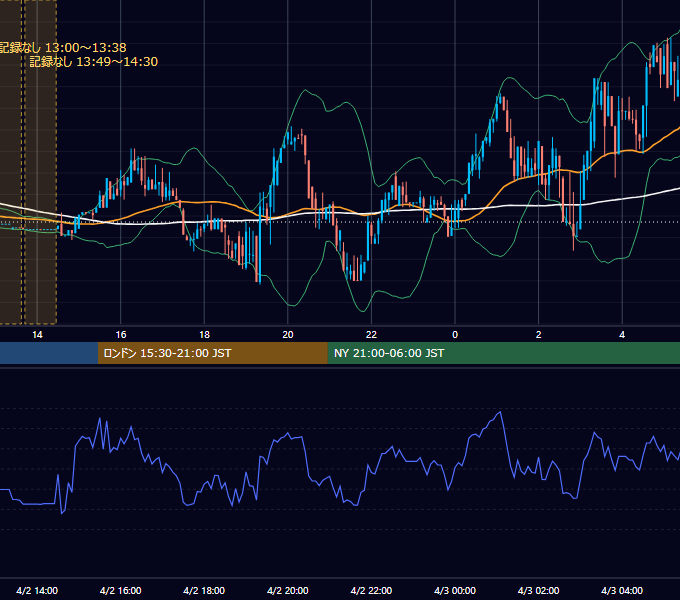Click the 4/3 04:00 date label
This screenshot has height=600, width=680.
[x=622, y=590]
